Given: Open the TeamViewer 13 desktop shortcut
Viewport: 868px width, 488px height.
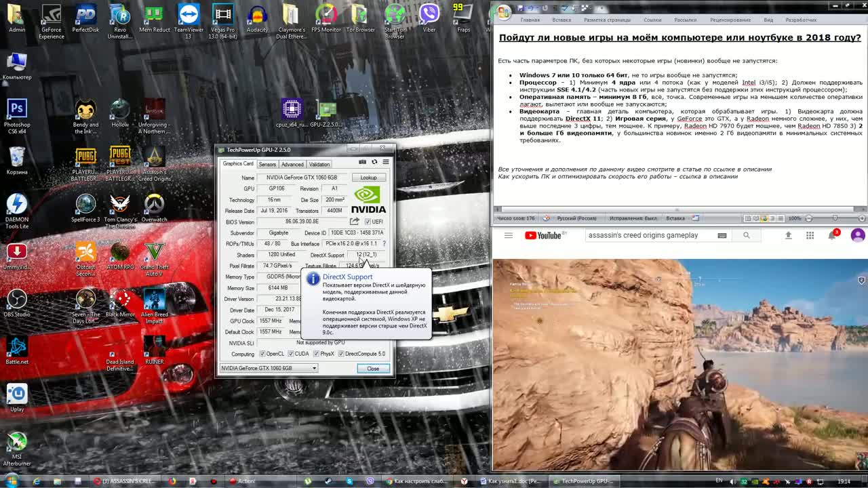Looking at the screenshot, I should (189, 20).
